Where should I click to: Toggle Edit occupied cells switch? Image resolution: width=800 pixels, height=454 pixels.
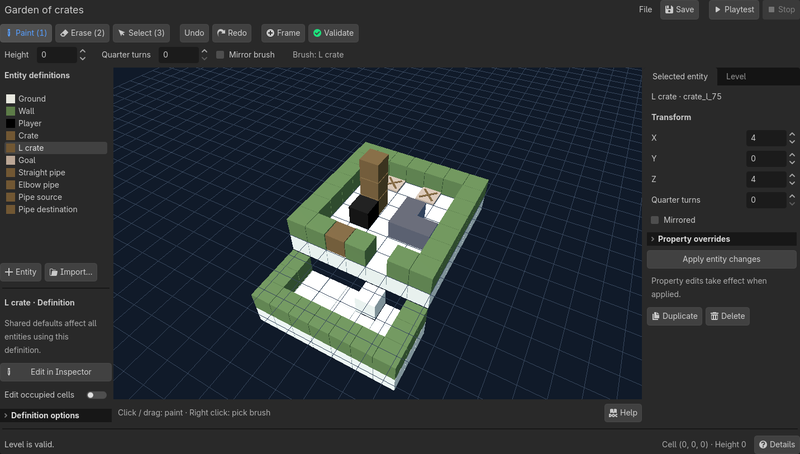pos(96,395)
